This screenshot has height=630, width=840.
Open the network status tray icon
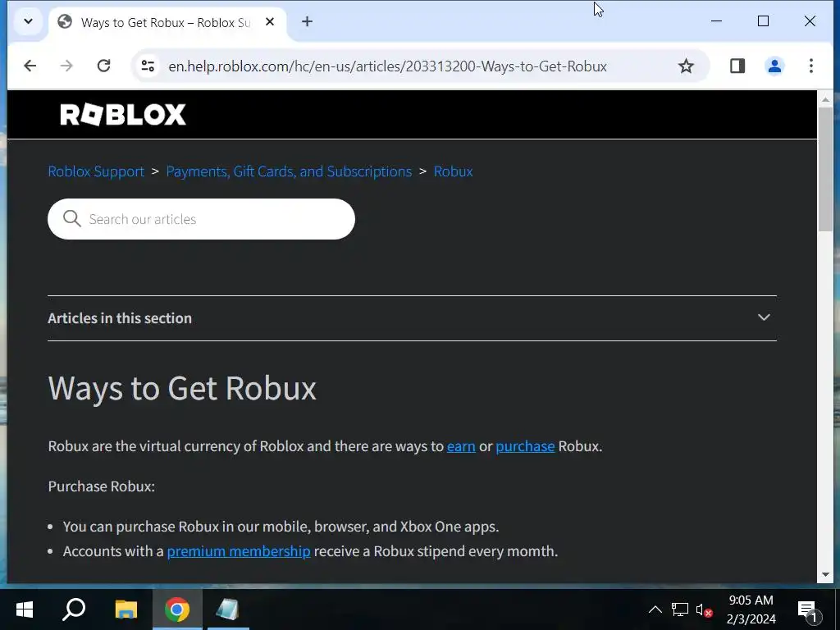coord(679,609)
